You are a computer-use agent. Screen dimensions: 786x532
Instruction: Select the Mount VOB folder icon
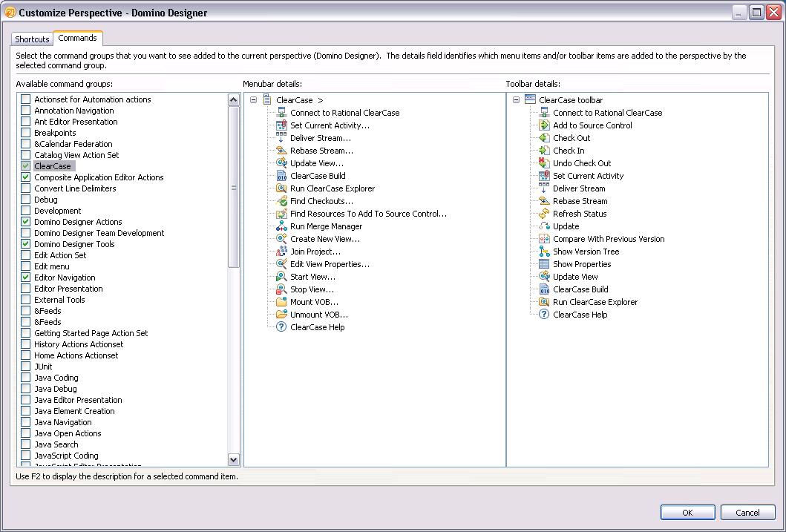(x=281, y=302)
